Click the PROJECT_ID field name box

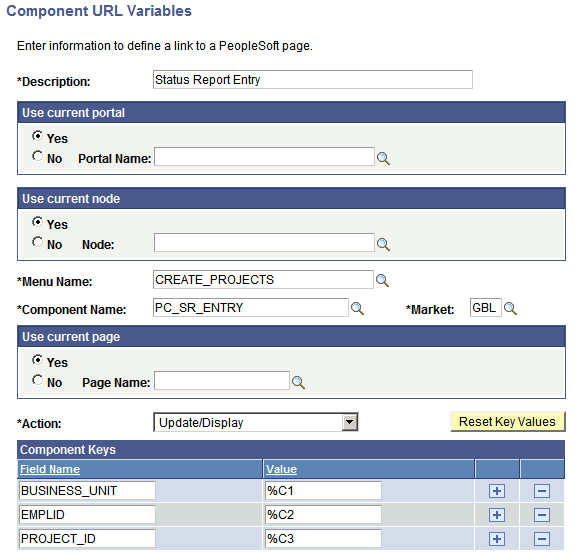pos(87,538)
